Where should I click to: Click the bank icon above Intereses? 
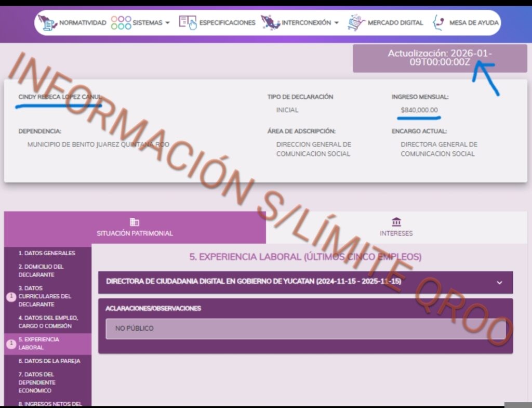[396, 222]
